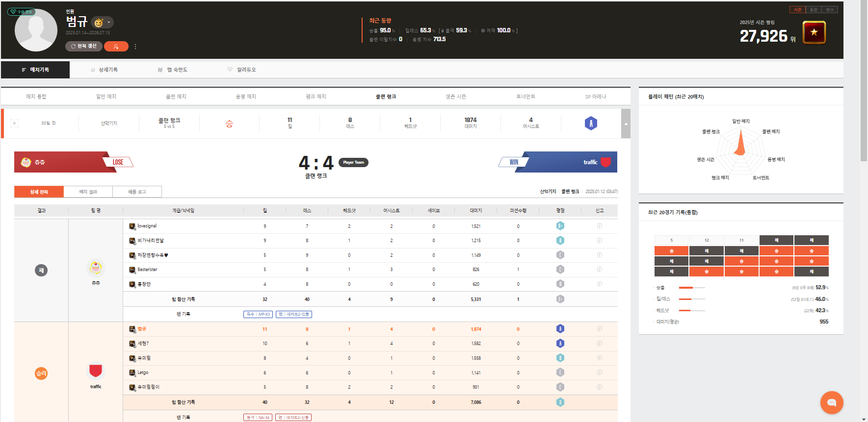Open the three-dot more options menu
The height and width of the screenshot is (422, 868).
[x=135, y=47]
